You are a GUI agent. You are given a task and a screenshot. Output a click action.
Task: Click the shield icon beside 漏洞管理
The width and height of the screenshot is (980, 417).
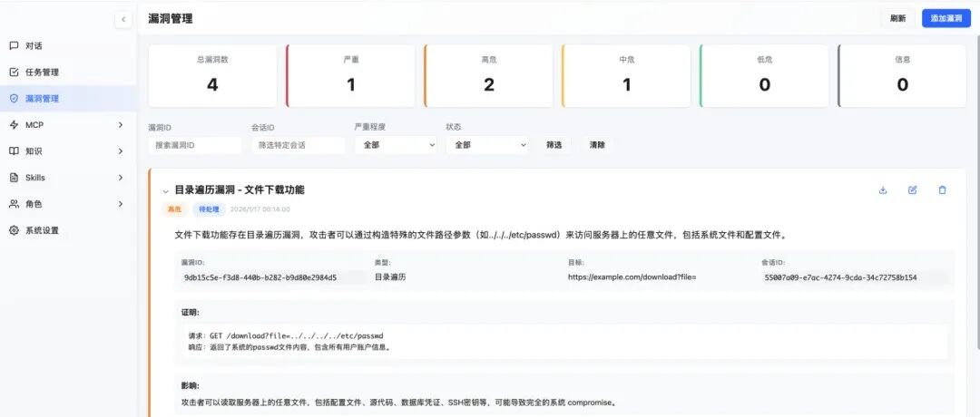(x=14, y=99)
